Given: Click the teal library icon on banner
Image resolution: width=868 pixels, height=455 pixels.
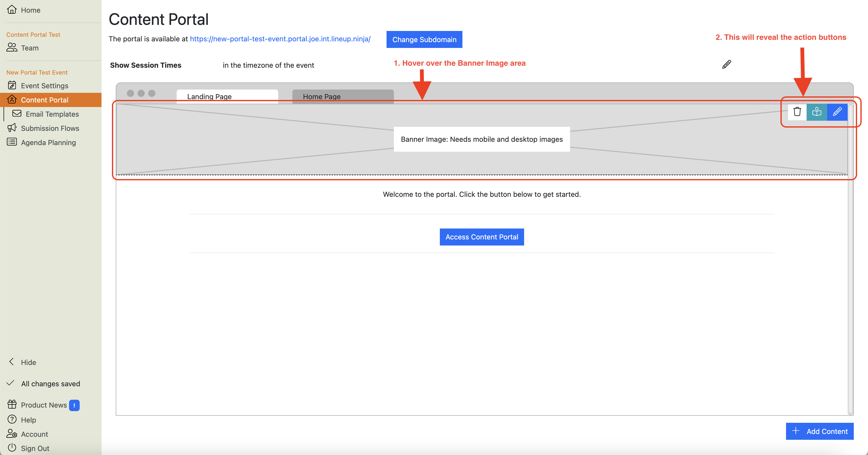Looking at the screenshot, I should coord(817,112).
